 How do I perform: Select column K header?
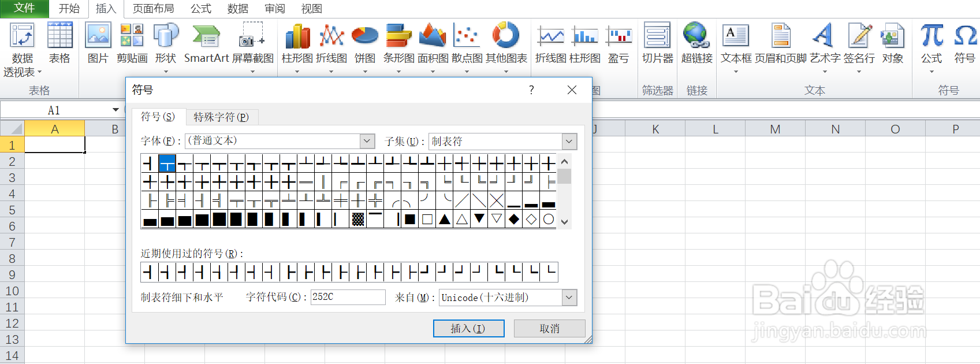point(655,129)
